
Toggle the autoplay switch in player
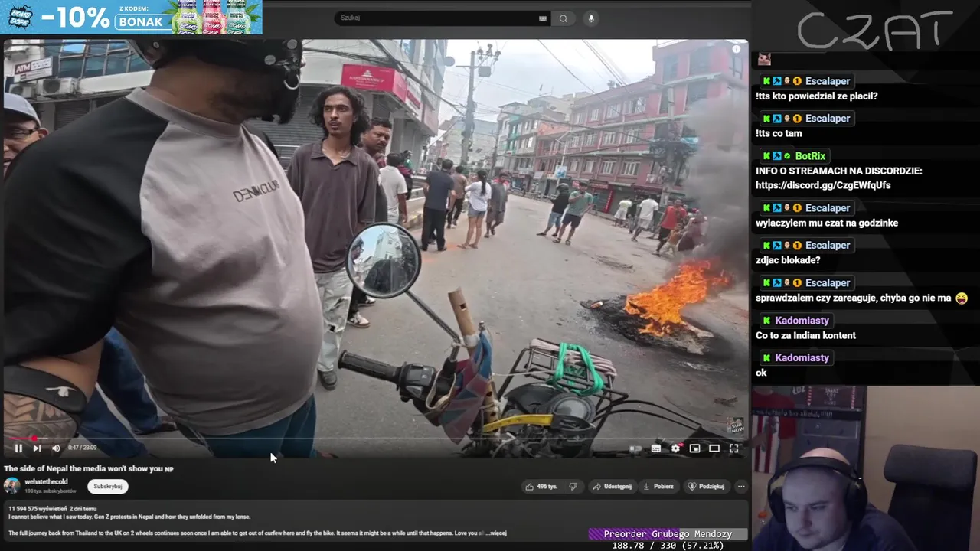point(635,448)
